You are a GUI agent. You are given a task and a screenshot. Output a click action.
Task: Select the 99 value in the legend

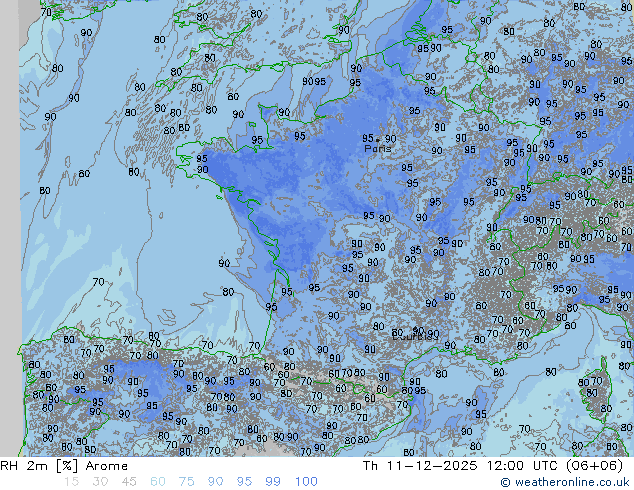pyautogui.click(x=273, y=482)
